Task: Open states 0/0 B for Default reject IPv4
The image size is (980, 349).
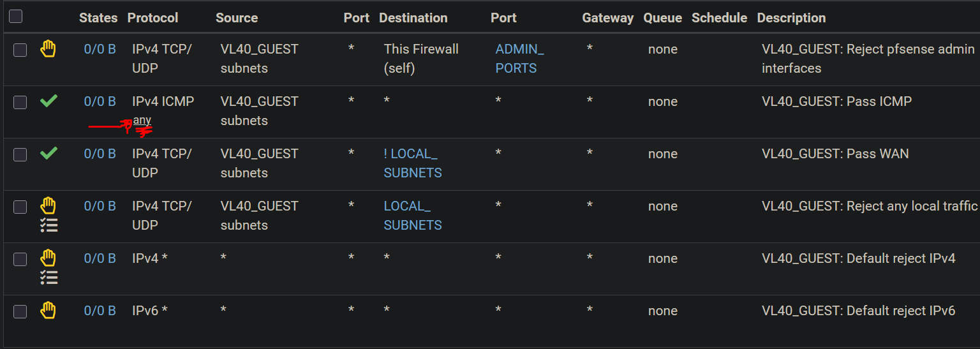Action: [x=100, y=258]
